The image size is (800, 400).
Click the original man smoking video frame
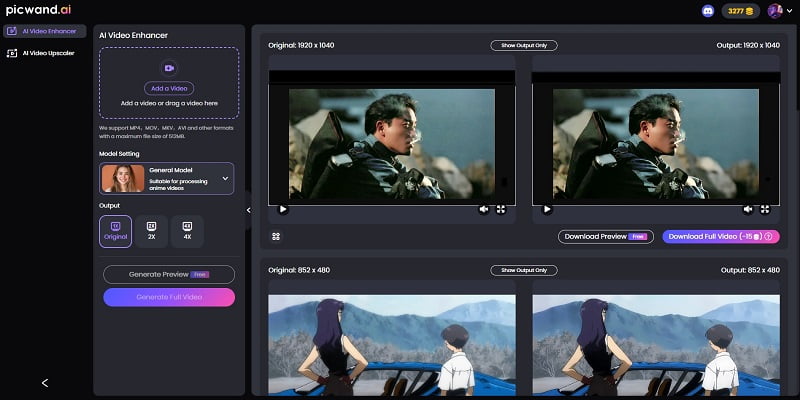pyautogui.click(x=392, y=144)
